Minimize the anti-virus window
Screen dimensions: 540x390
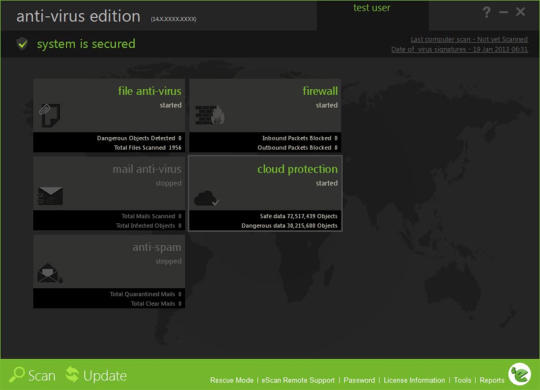pos(503,12)
